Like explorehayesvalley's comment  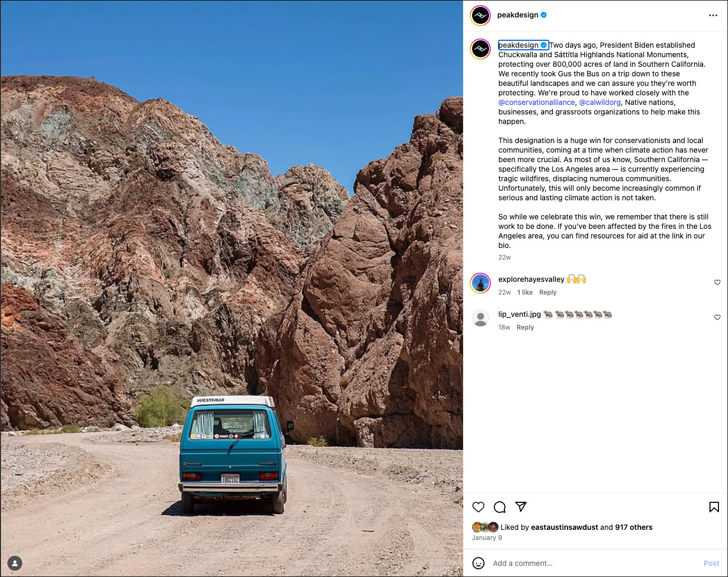pos(717,282)
